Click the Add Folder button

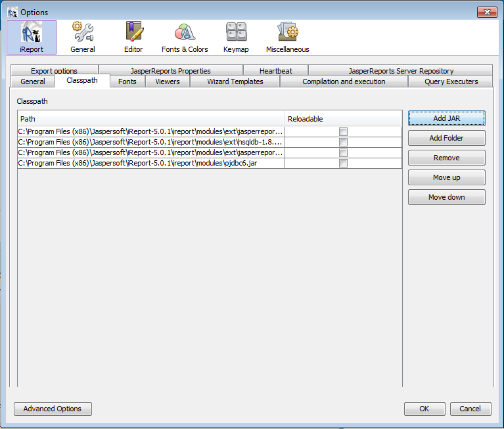pyautogui.click(x=446, y=138)
